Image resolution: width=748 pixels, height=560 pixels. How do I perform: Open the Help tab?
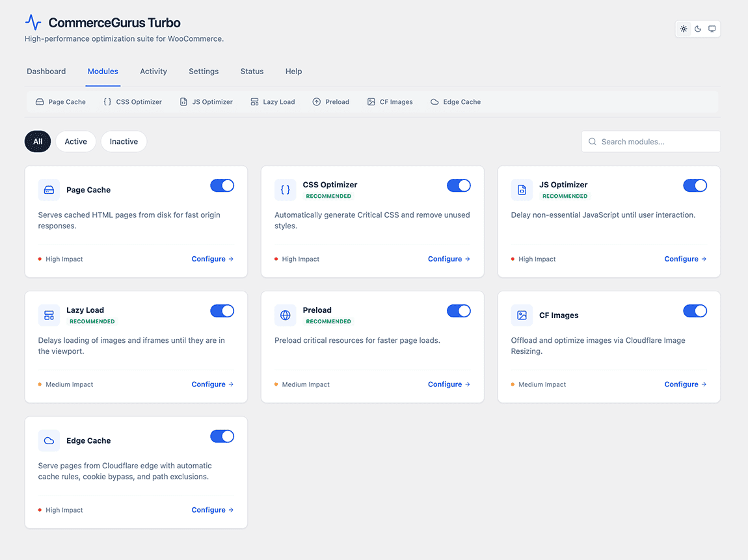click(294, 71)
